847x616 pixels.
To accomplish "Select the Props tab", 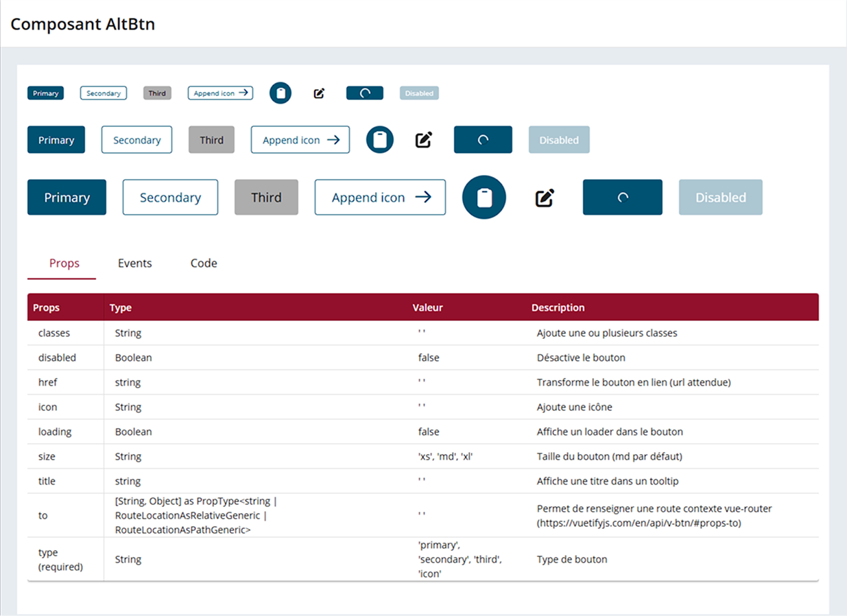I will pyautogui.click(x=64, y=263).
